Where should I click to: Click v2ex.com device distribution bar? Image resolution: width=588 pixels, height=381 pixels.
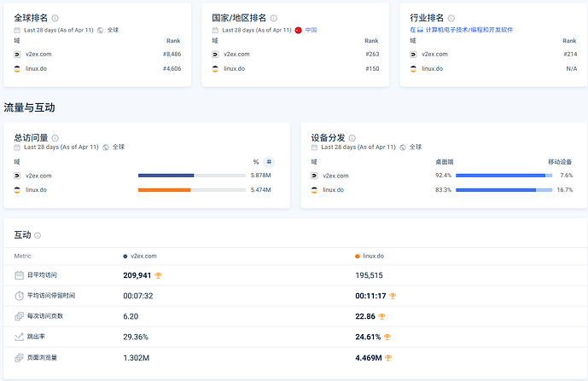tap(504, 176)
